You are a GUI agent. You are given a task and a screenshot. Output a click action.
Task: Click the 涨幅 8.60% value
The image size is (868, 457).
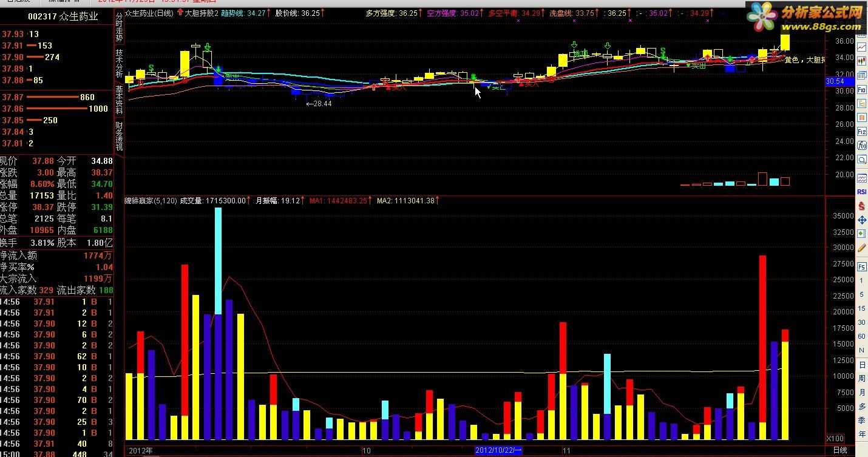[x=42, y=183]
